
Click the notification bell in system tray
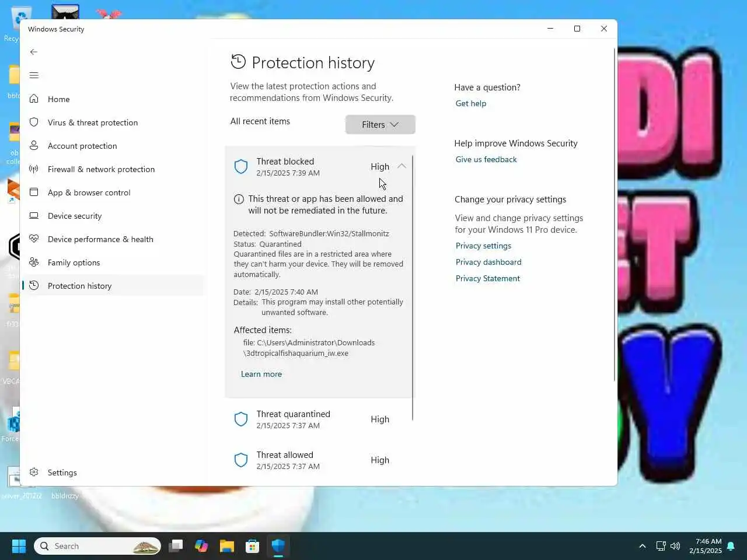(731, 546)
